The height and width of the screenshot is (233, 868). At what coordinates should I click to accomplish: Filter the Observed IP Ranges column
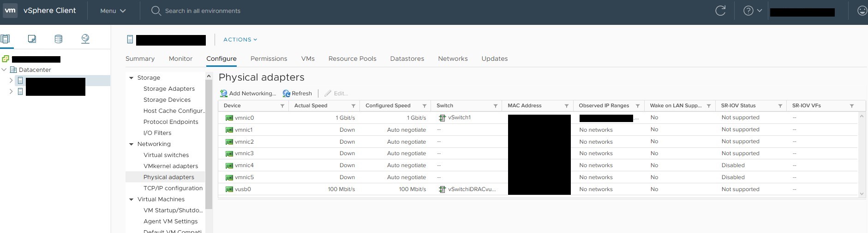638,106
